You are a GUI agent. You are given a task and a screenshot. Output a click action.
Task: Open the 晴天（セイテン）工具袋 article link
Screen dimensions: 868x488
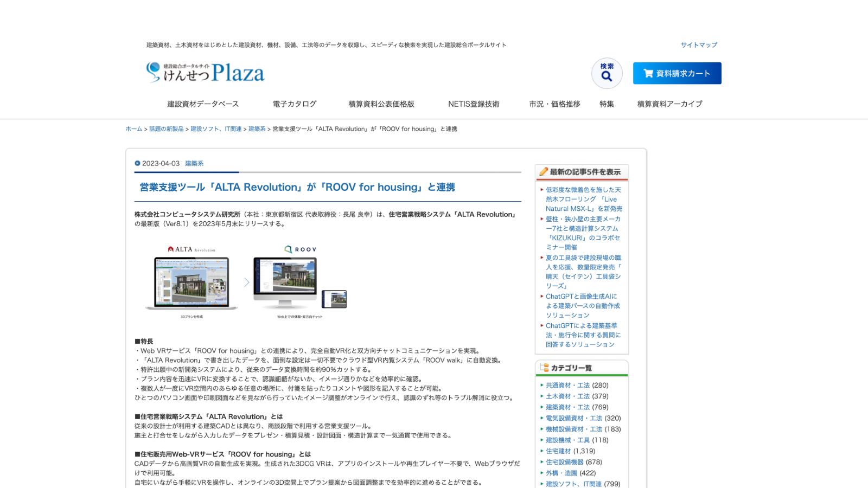point(583,272)
